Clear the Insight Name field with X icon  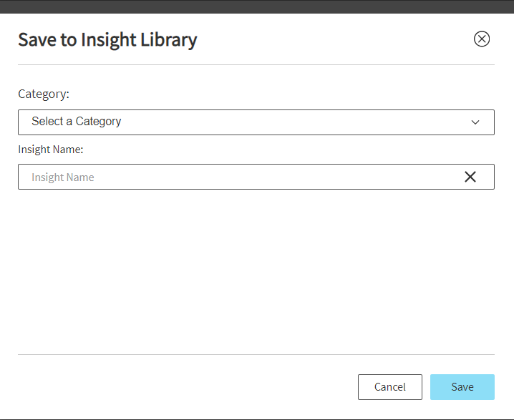click(470, 177)
